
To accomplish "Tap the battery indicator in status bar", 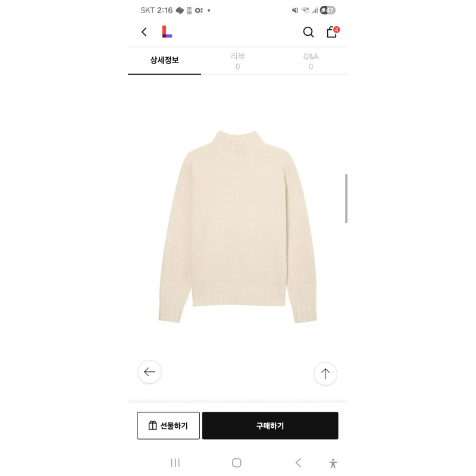I will (x=328, y=10).
